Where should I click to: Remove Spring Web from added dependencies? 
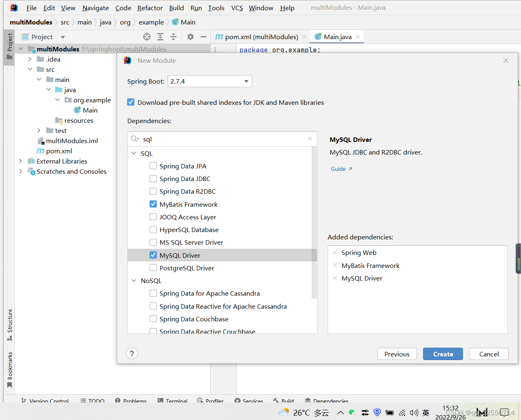pos(335,253)
